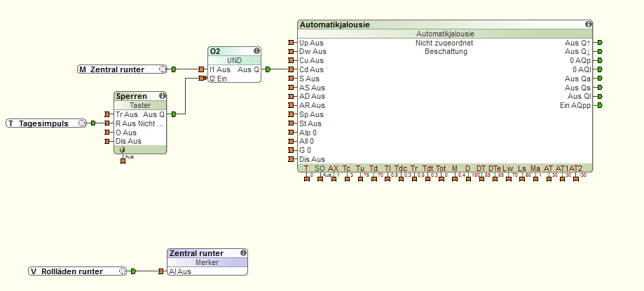The height and width of the screenshot is (291, 644).
Task: Select the M_Zentral runter memory reference
Action: pyautogui.click(x=123, y=69)
